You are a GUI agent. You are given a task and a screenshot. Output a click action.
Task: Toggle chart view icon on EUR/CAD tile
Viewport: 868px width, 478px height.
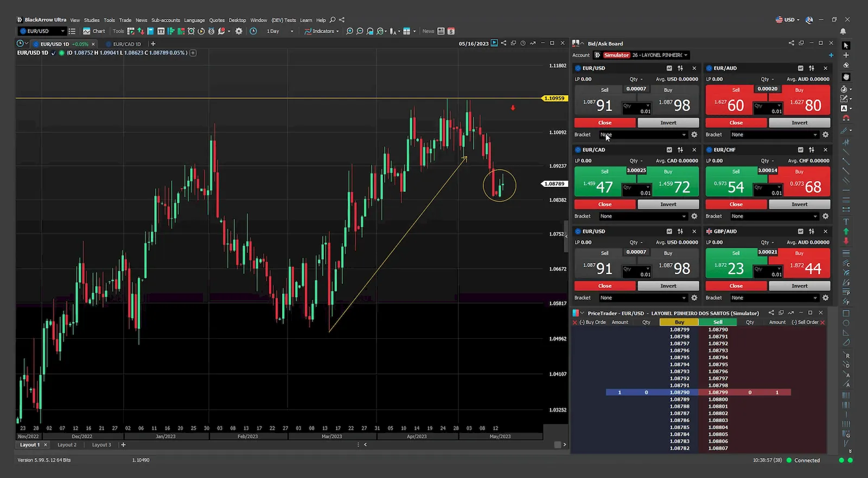pos(669,150)
